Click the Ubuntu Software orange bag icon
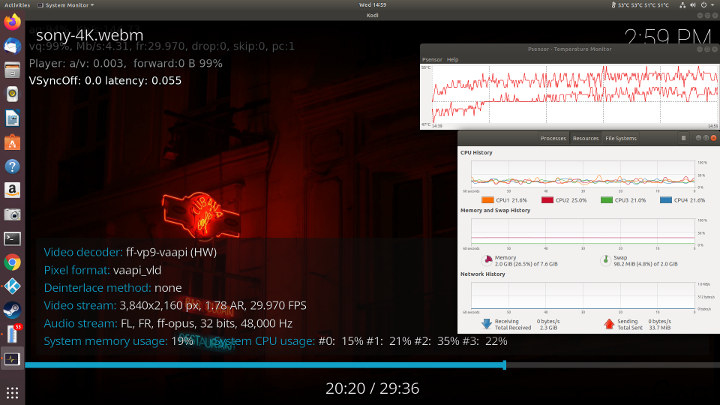The height and width of the screenshot is (405, 720). click(12, 143)
